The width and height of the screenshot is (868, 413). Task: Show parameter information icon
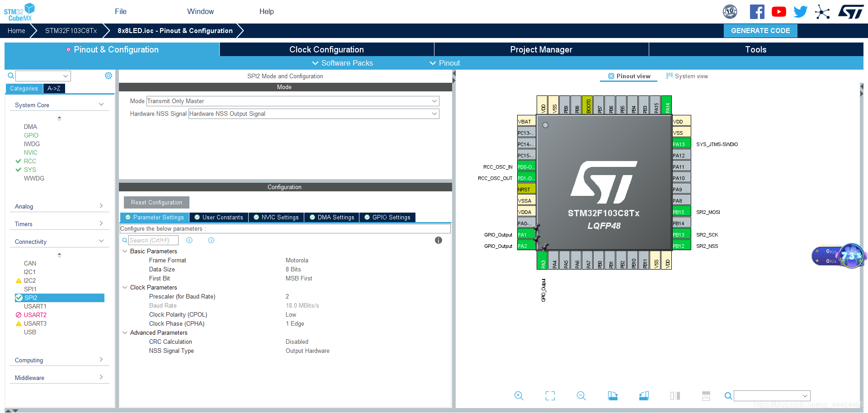(439, 240)
